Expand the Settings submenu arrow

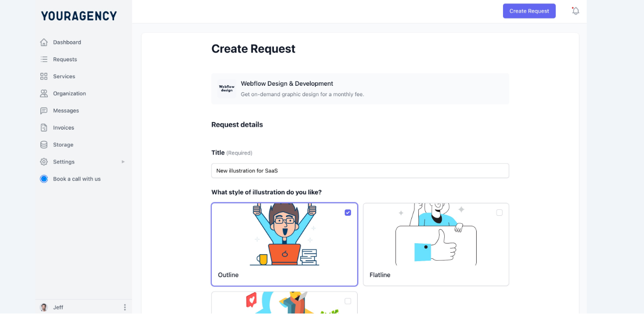pos(123,162)
